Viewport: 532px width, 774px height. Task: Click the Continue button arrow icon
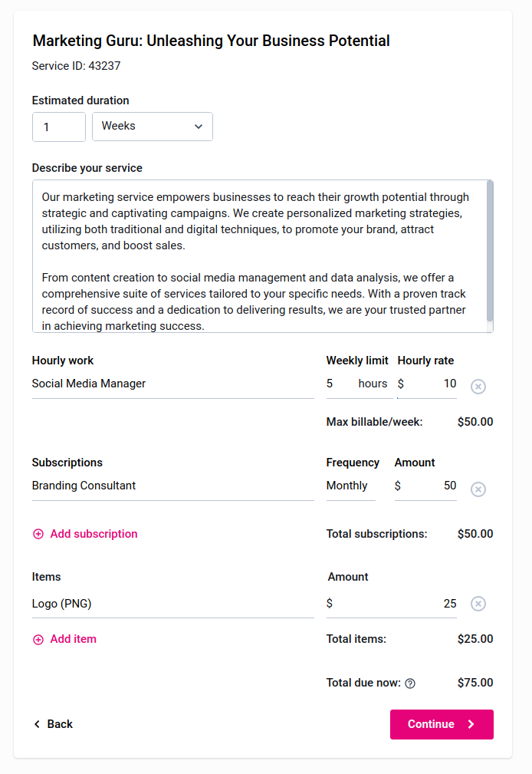point(471,724)
